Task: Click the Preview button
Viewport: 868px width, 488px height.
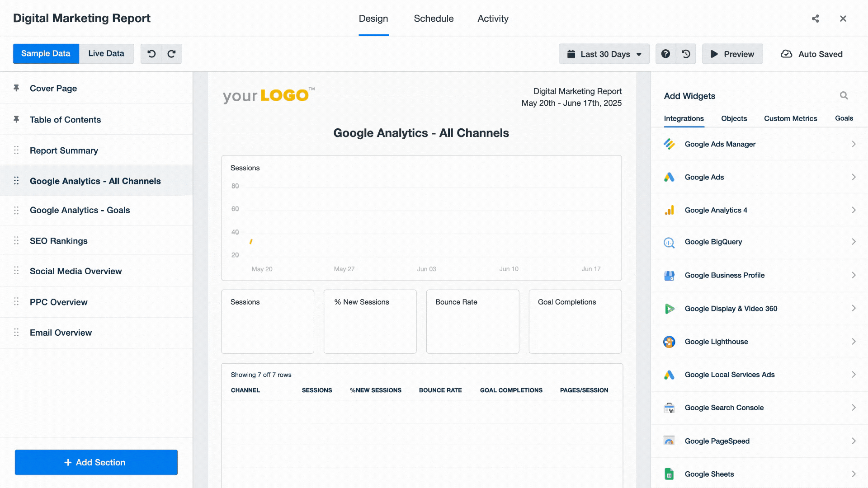Action: [732, 54]
